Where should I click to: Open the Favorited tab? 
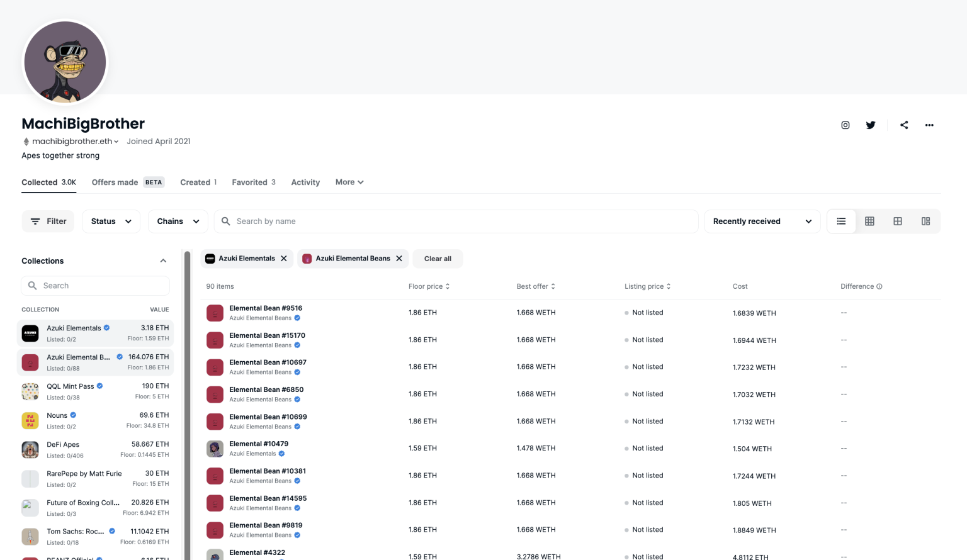point(254,182)
